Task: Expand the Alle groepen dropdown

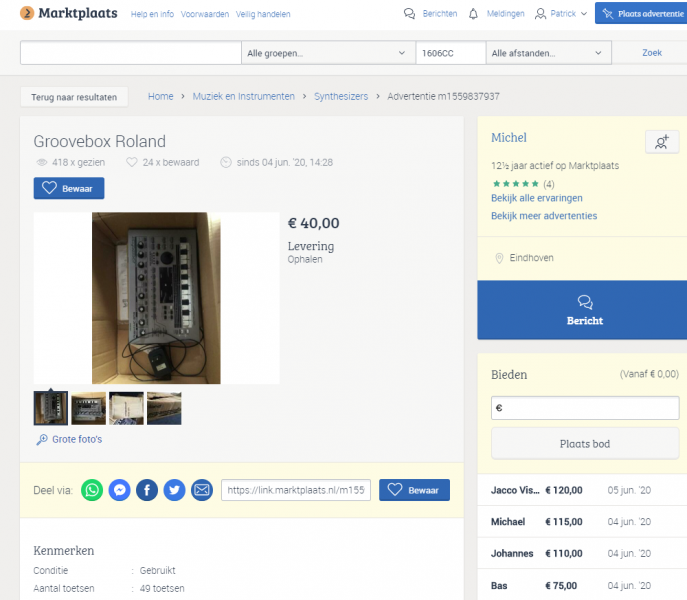Action: (x=328, y=53)
